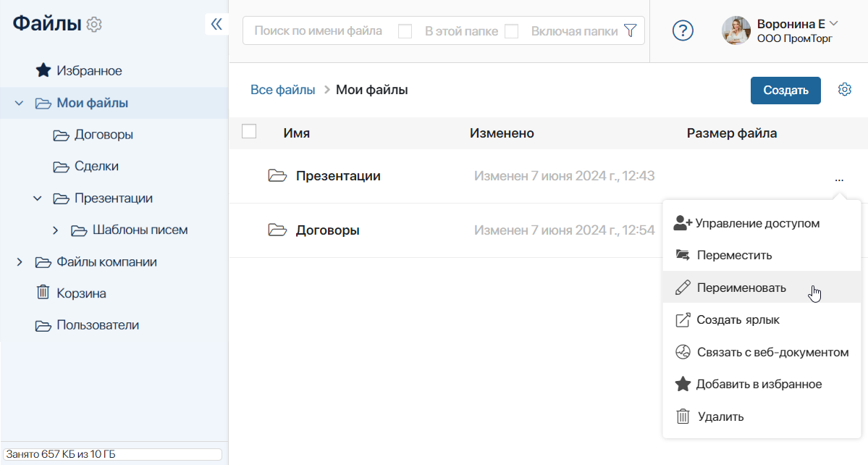Collapse the sidebar with double-chevron icon
The width and height of the screenshot is (868, 465).
[216, 24]
